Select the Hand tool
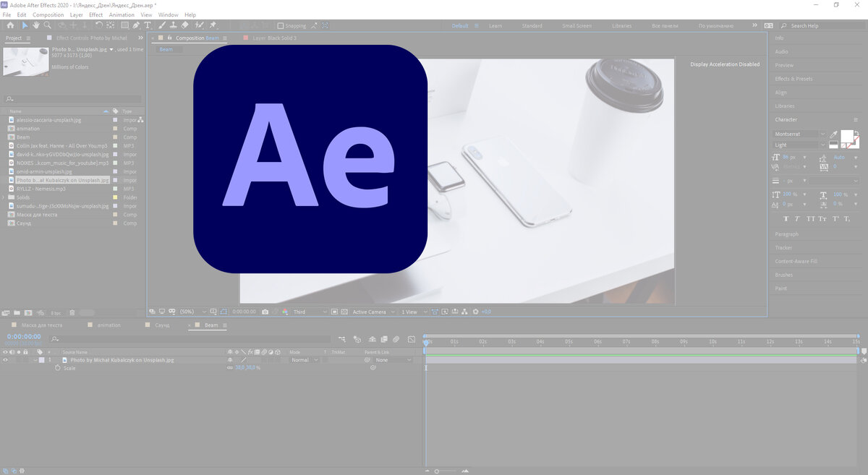The width and height of the screenshot is (868, 475). pos(36,25)
